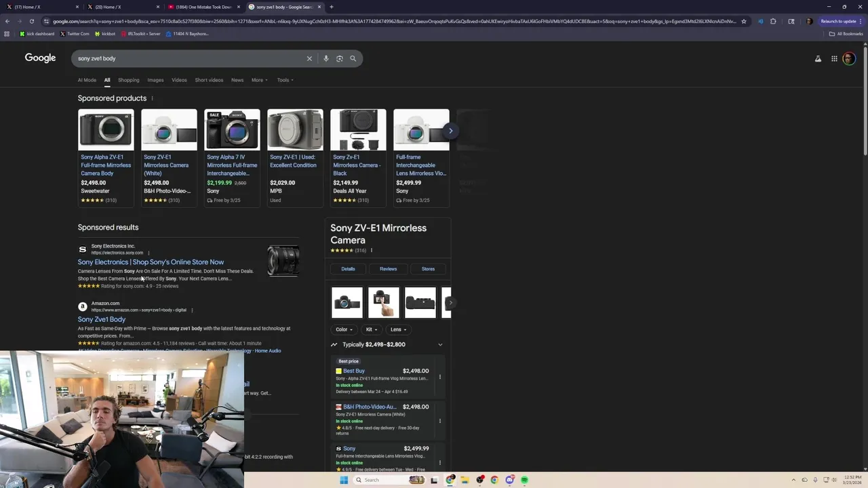Open Windows Start menu

344,480
